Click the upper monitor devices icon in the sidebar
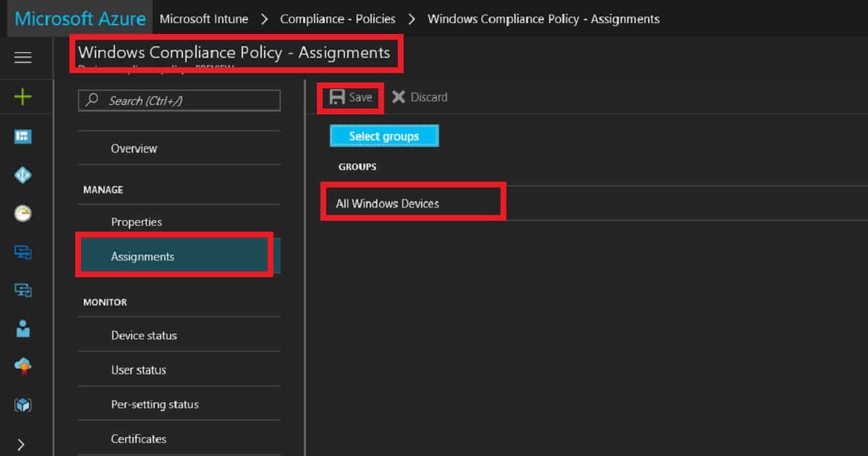Viewport: 868px width, 456px height. pyautogui.click(x=23, y=252)
